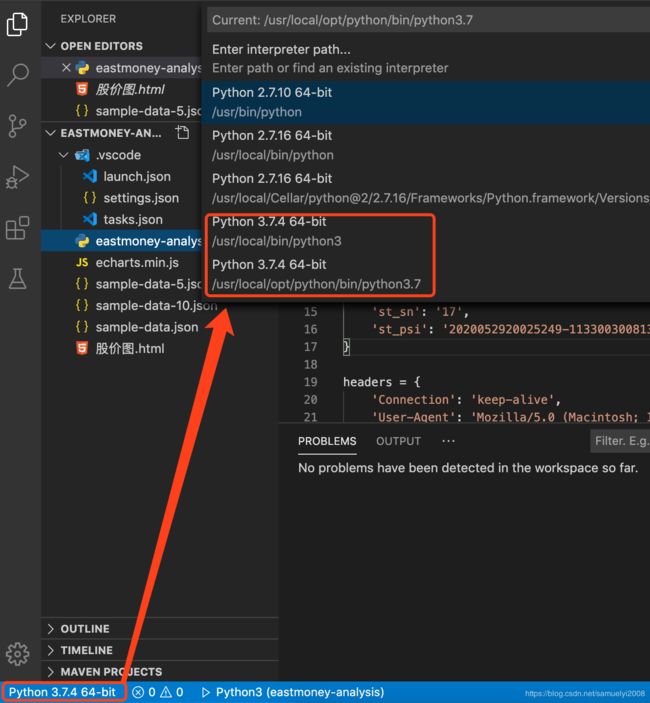Choose Enter interpreter path... option
650x703 pixels.
pyautogui.click(x=425, y=59)
